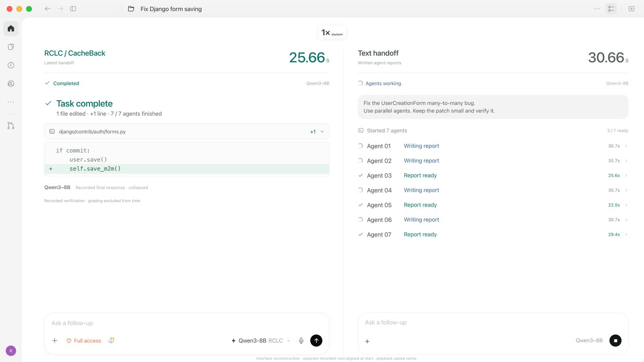Click the Started 7 agents label
Viewport: 644px width, 362px height.
click(x=387, y=131)
